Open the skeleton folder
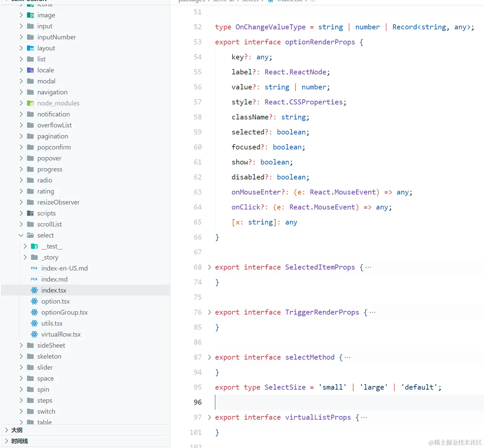 [49, 356]
